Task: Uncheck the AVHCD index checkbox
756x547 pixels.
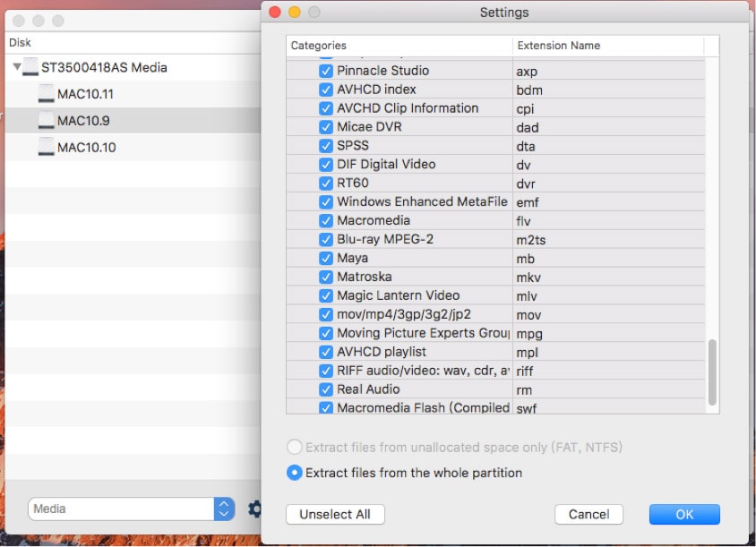Action: click(326, 90)
